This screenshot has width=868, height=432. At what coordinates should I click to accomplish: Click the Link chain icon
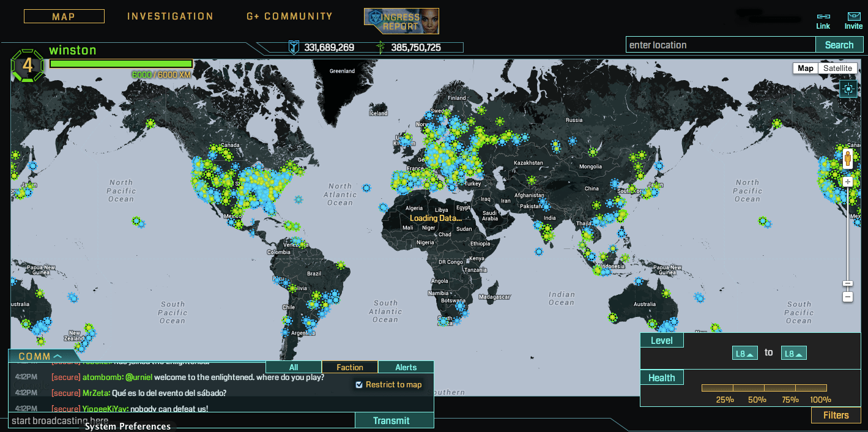823,17
